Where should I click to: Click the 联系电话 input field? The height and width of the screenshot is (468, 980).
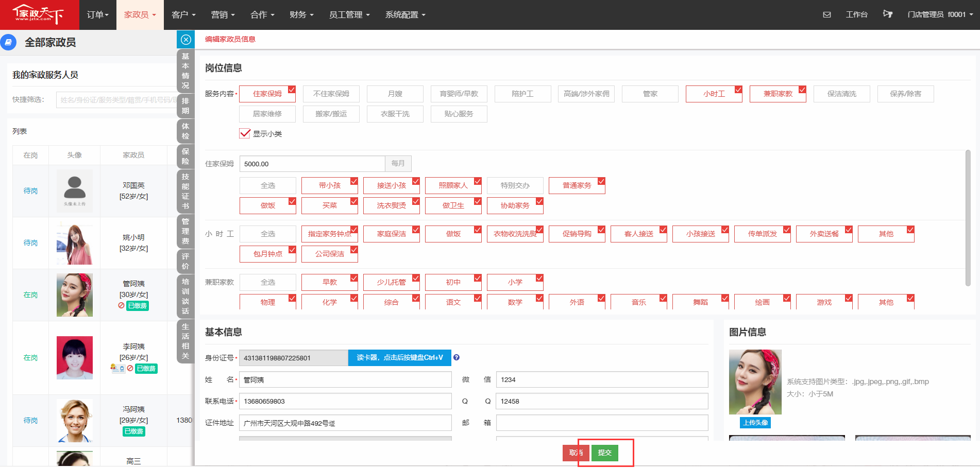coord(345,401)
